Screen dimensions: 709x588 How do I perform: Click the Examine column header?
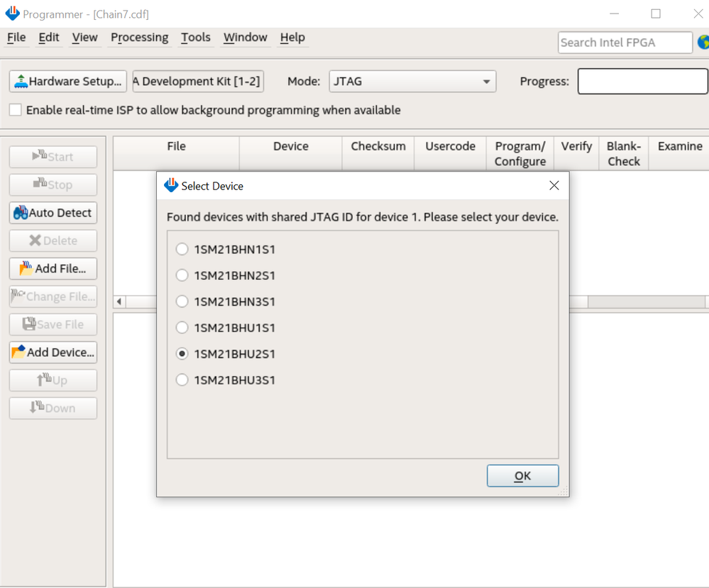pos(680,154)
